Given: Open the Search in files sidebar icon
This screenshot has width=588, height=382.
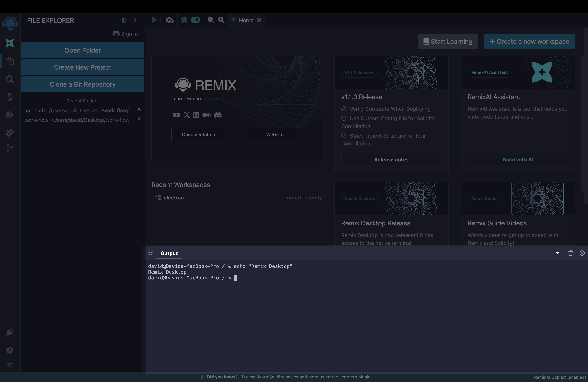Looking at the screenshot, I should pyautogui.click(x=10, y=79).
